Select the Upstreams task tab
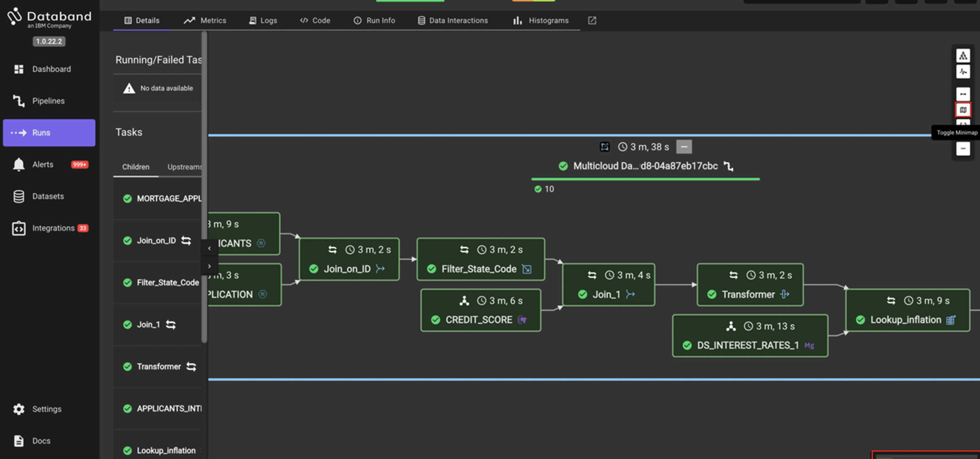Viewport: 980px width, 459px height. (x=184, y=167)
